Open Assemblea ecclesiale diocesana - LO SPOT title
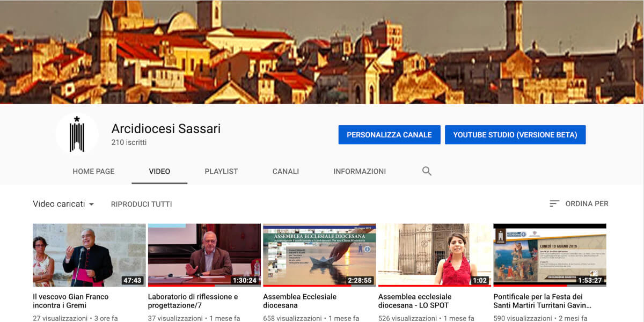Viewport: 644px width, 322px height. coord(415,301)
